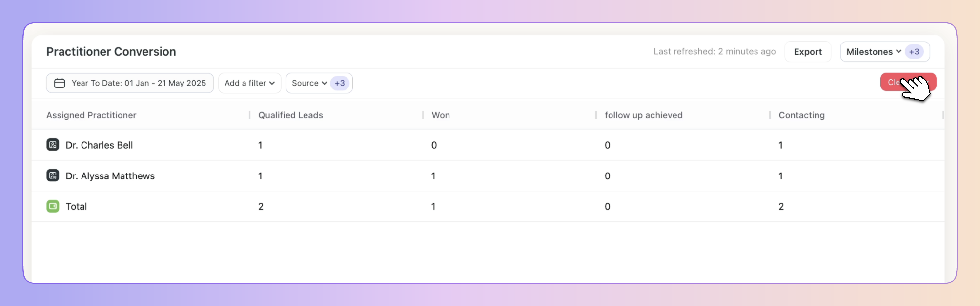
Task: Sort by Assigned Practitioner column header
Action: point(91,115)
